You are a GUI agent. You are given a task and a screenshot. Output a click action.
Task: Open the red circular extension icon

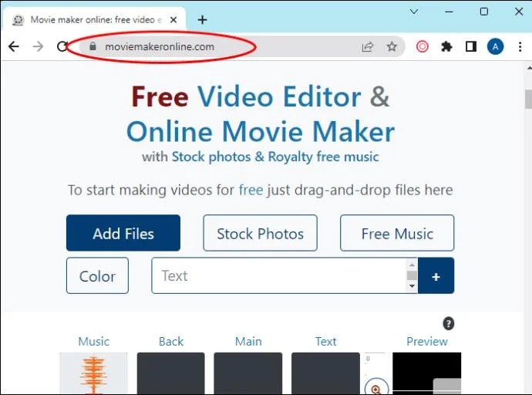[422, 46]
